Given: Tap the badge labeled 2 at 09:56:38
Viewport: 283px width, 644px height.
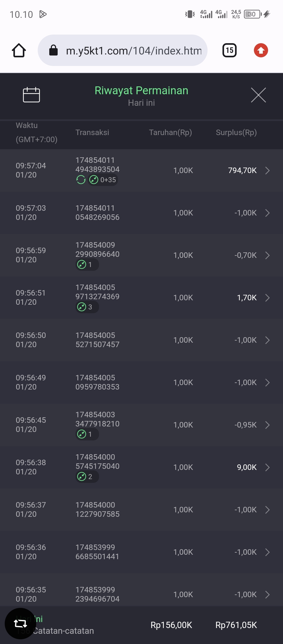Looking at the screenshot, I should pyautogui.click(x=87, y=476).
